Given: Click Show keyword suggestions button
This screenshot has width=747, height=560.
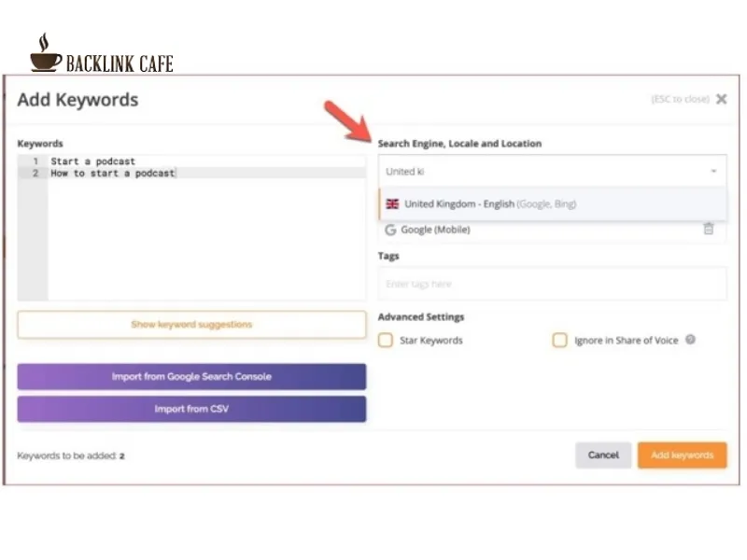Looking at the screenshot, I should tap(191, 325).
